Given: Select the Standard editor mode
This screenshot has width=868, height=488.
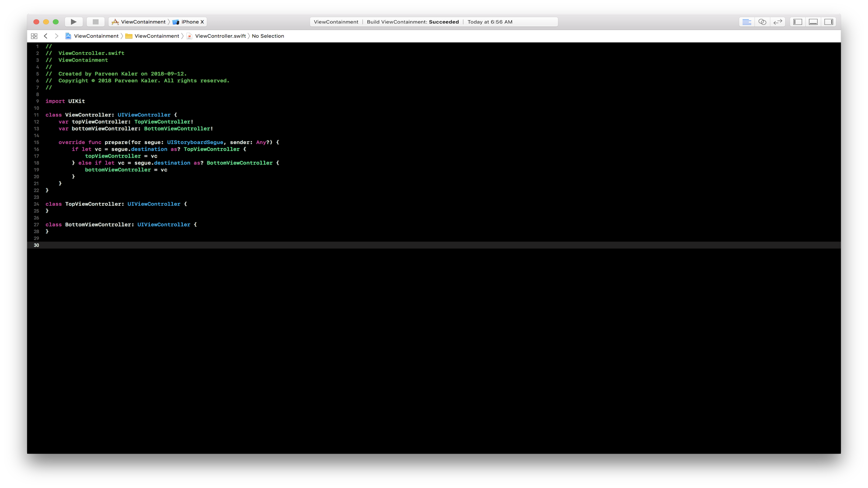Looking at the screenshot, I should (x=746, y=22).
